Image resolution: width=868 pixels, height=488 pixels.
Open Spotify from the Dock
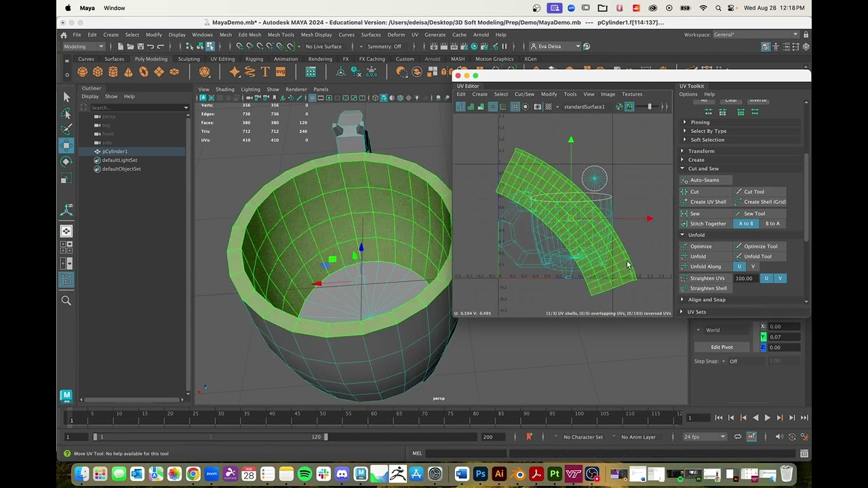click(304, 474)
